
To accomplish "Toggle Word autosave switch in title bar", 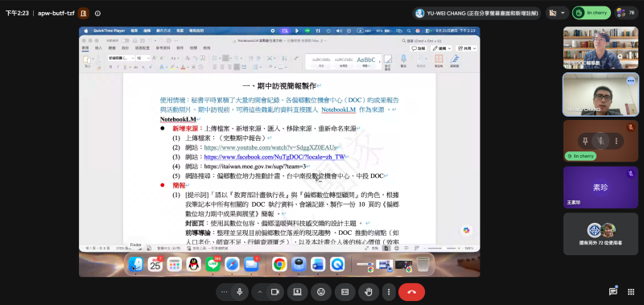I will [x=125, y=40].
